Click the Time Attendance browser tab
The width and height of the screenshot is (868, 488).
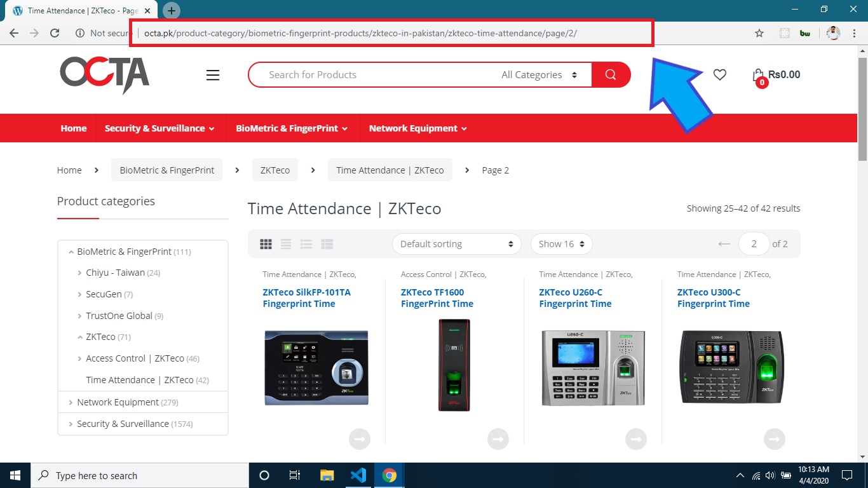click(x=83, y=11)
